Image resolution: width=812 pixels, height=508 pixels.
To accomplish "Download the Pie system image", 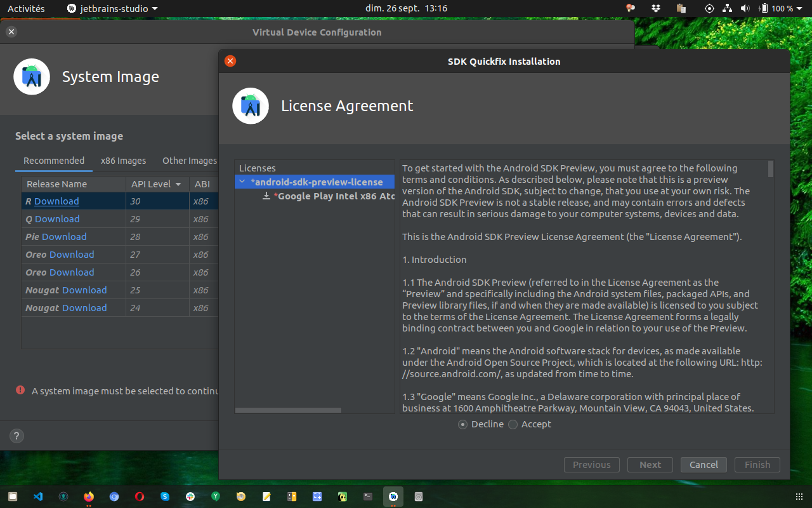I will [64, 237].
